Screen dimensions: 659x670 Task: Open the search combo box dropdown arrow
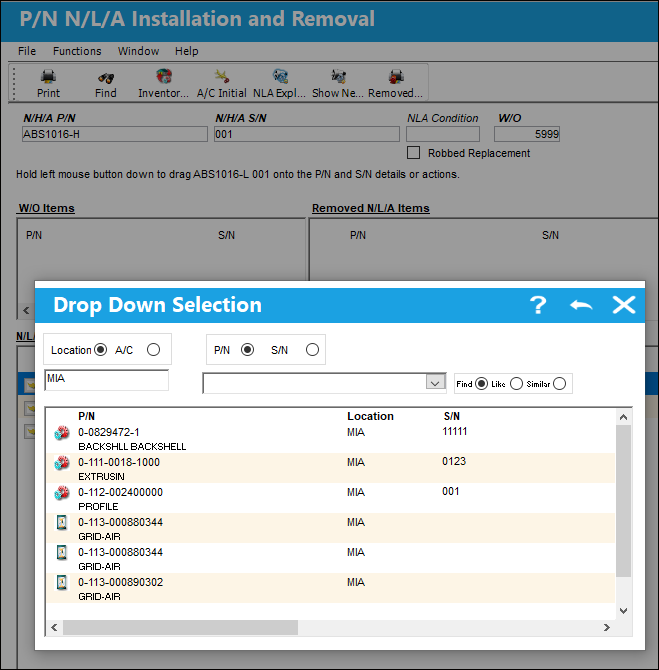[x=435, y=383]
